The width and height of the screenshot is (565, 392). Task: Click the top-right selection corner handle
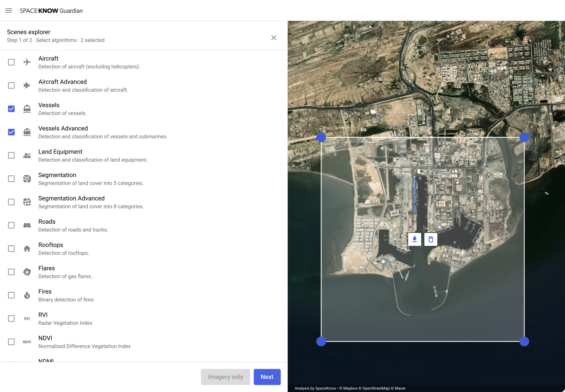click(x=524, y=137)
